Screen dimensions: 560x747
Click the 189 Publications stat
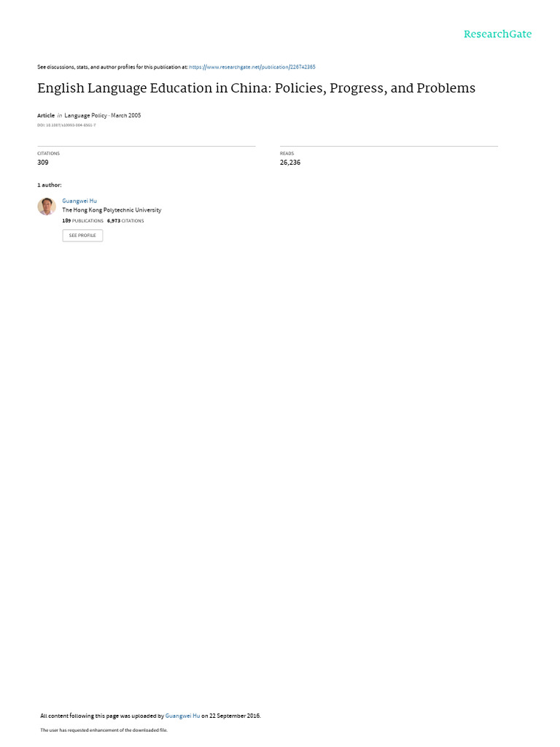[83, 221]
